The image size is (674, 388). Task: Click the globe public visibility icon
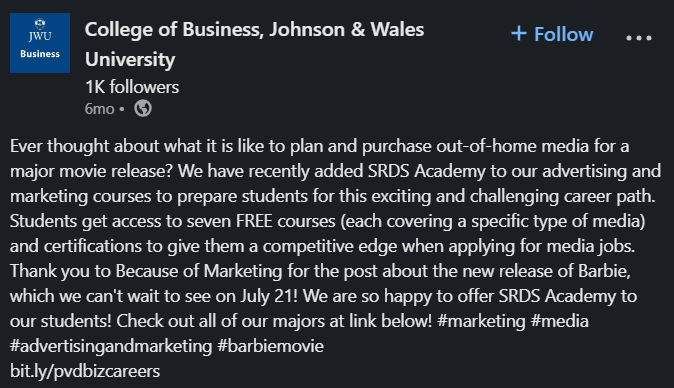[143, 108]
